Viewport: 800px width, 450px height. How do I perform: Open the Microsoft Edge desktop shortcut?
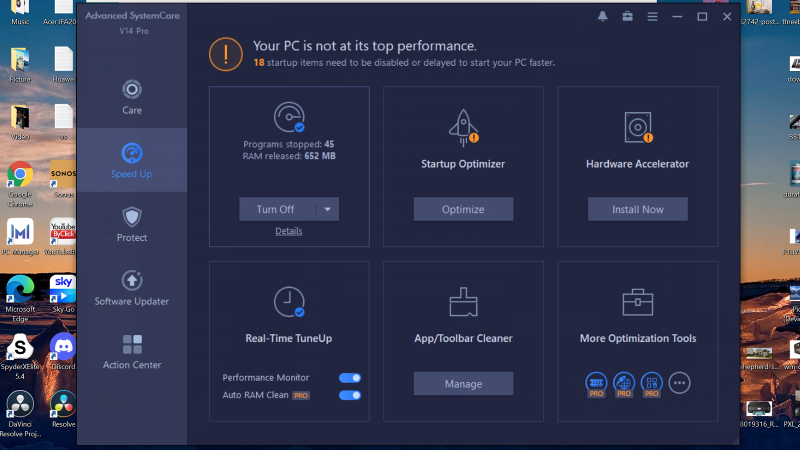(20, 299)
